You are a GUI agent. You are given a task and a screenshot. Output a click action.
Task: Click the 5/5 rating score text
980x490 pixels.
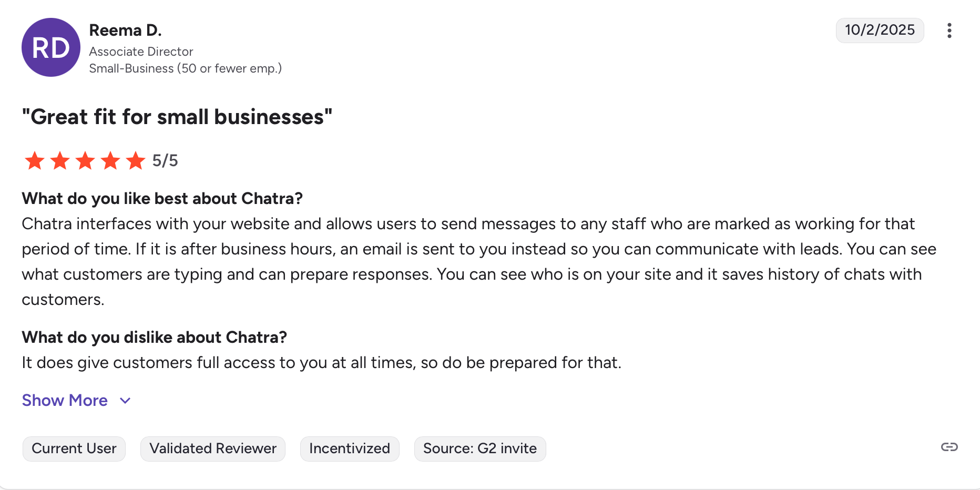coord(165,160)
